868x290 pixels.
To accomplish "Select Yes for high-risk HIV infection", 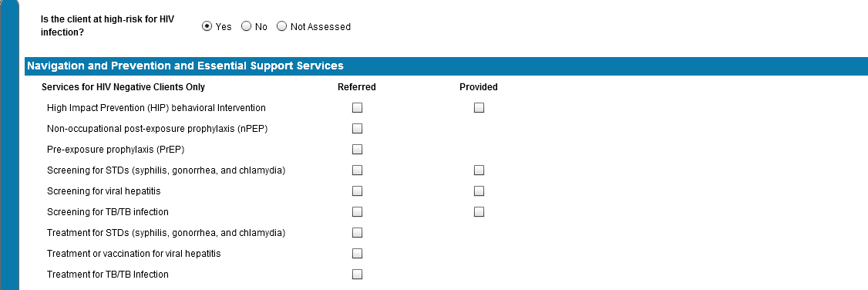I will point(207,26).
